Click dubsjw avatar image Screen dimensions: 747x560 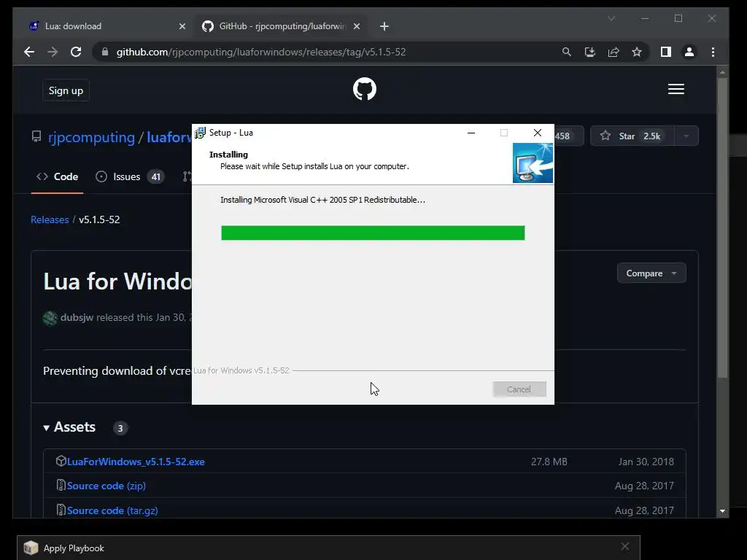(50, 318)
